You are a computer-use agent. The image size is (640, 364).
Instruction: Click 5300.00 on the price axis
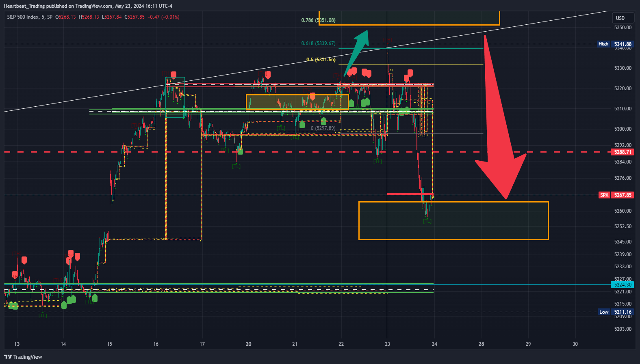[623, 129]
